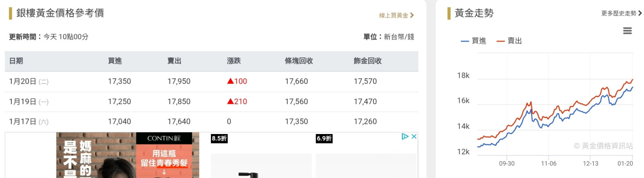Click the chevron arrow next to 線上買黃金
The height and width of the screenshot is (178, 644).
click(x=412, y=15)
